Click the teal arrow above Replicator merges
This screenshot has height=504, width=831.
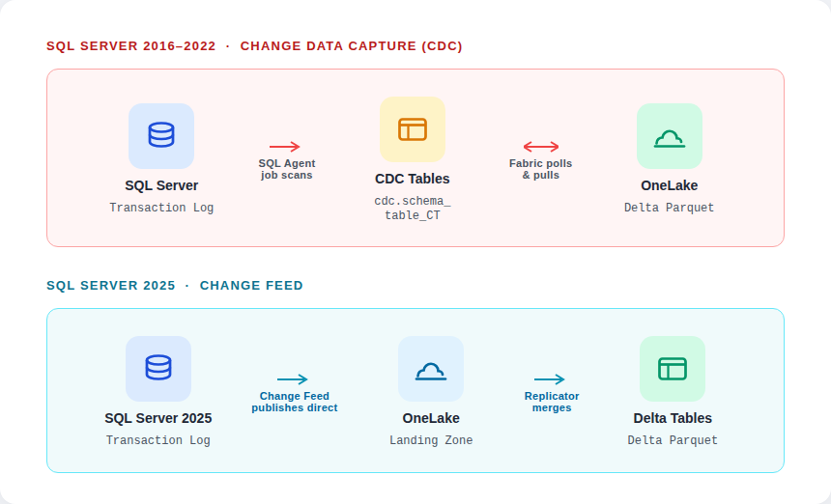point(550,379)
